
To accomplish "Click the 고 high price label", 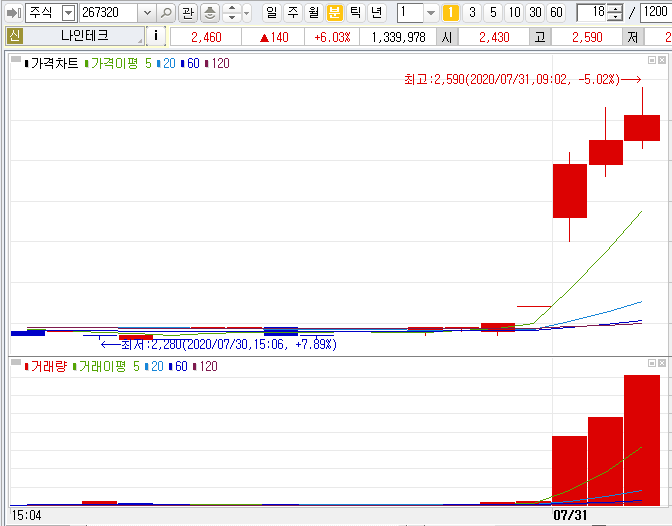I will pos(540,37).
